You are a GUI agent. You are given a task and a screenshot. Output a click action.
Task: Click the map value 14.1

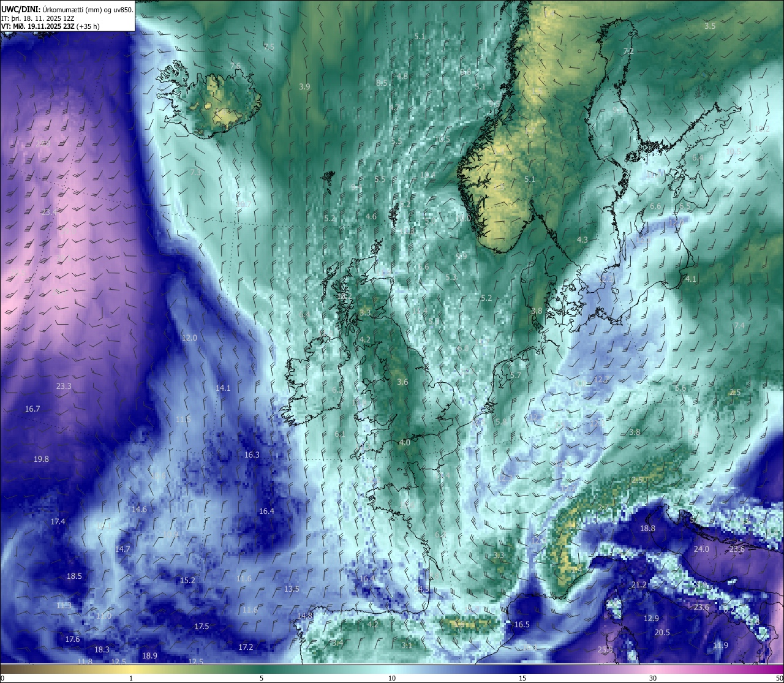pyautogui.click(x=223, y=388)
